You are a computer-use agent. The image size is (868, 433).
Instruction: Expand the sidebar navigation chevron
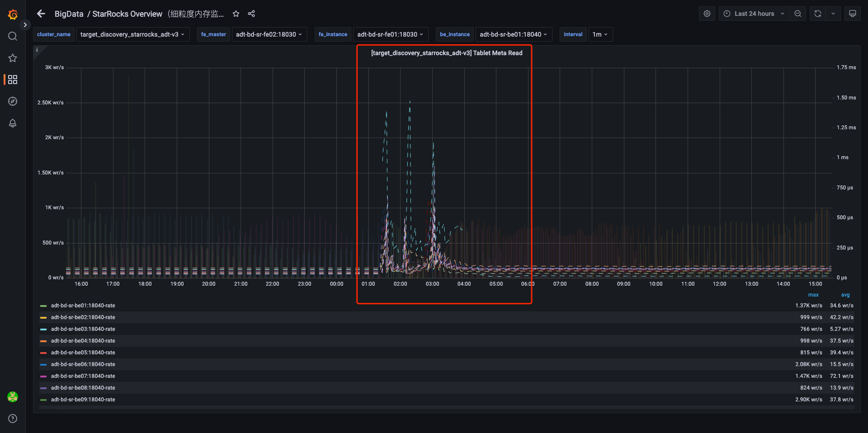click(25, 25)
